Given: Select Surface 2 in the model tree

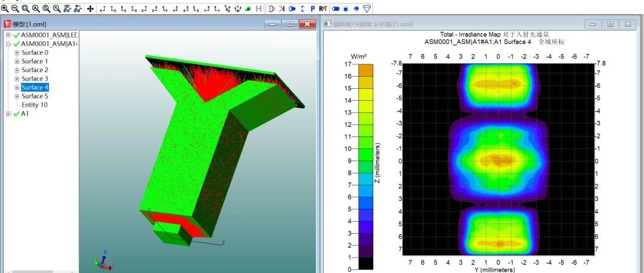Looking at the screenshot, I should pyautogui.click(x=35, y=70).
